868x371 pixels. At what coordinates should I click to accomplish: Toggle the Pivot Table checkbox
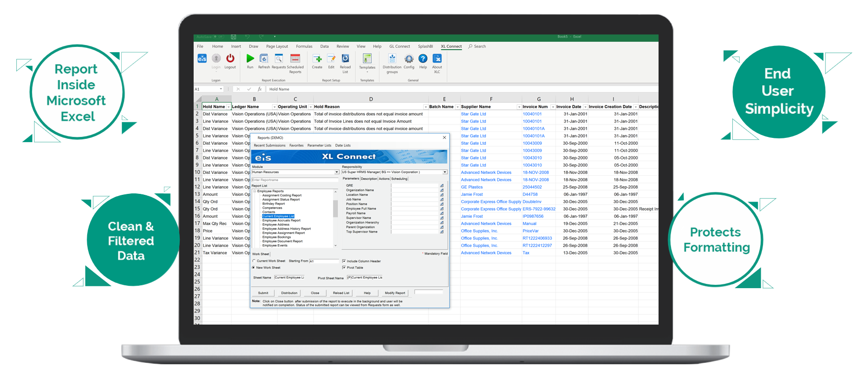point(344,268)
